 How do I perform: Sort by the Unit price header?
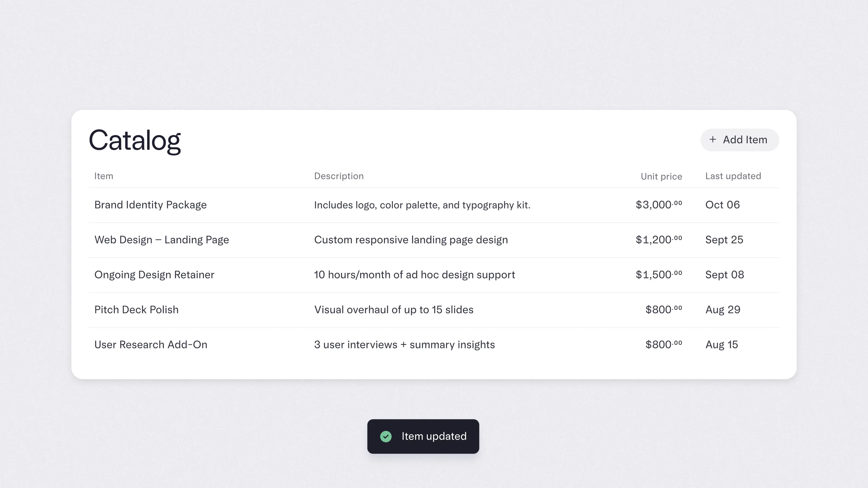click(x=661, y=176)
